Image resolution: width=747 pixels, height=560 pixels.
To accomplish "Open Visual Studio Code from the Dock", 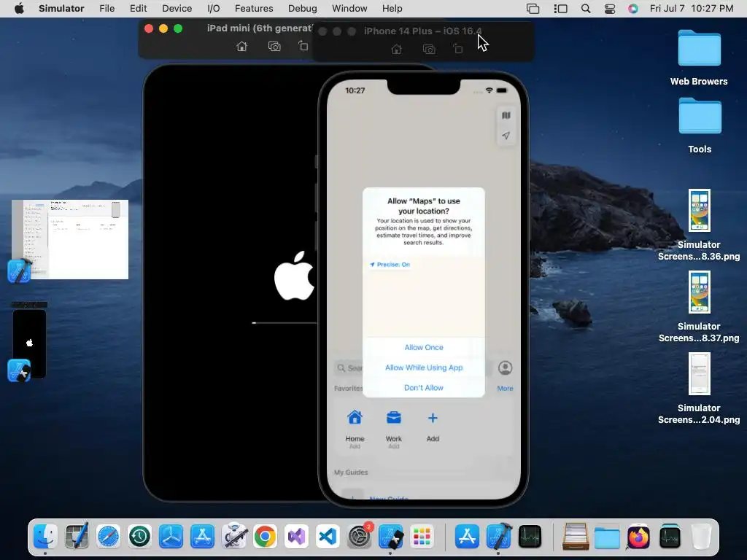I will point(328,537).
